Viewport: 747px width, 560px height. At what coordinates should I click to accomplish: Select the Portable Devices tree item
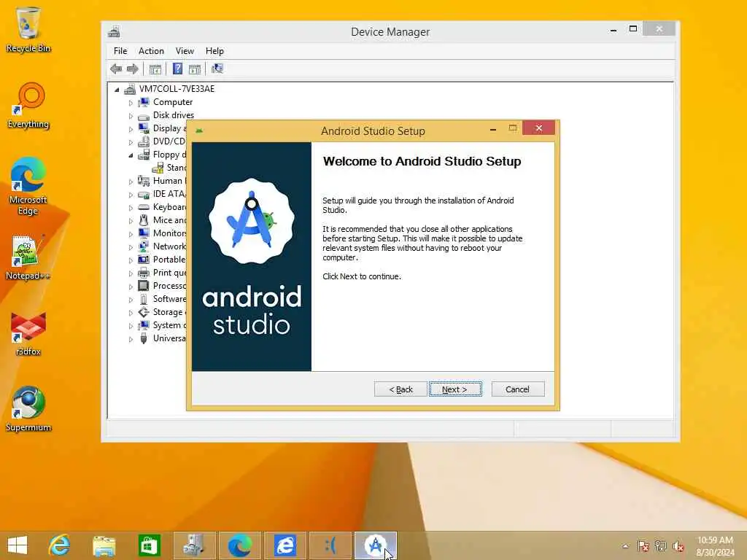169,260
